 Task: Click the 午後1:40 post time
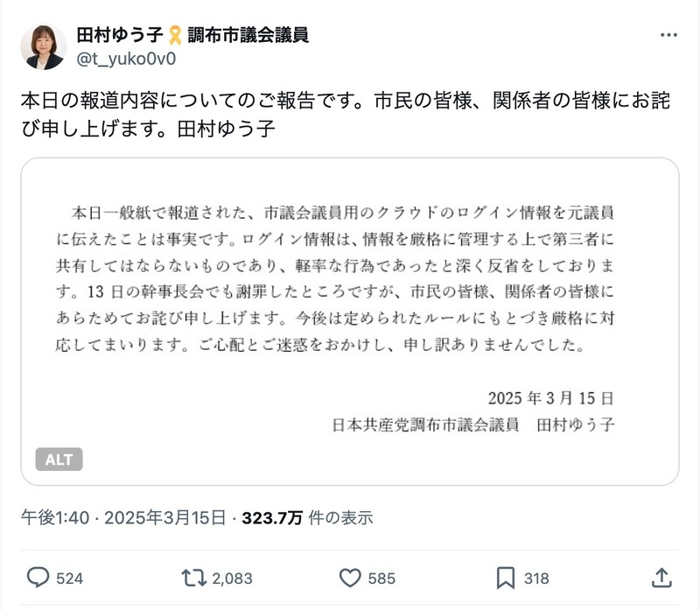pos(53,518)
